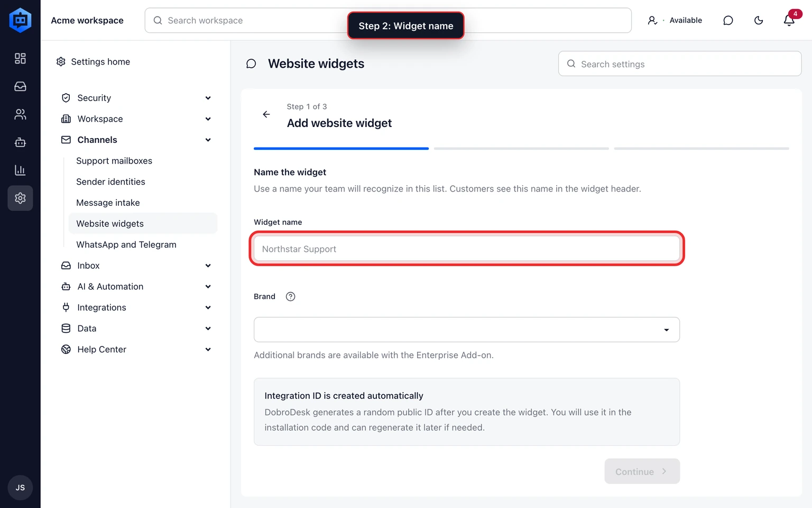Click the Channels menu label
Screen dimensions: 812x508
97,140
